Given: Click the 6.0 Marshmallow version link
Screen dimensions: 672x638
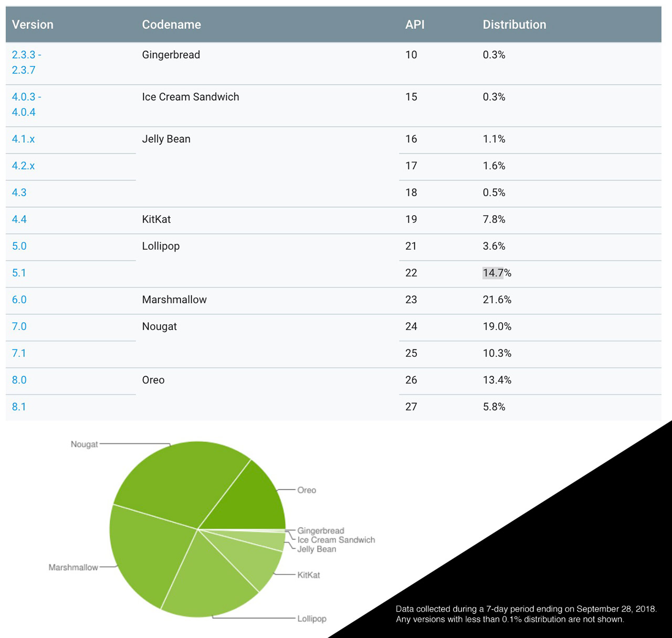Looking at the screenshot, I should click(19, 300).
